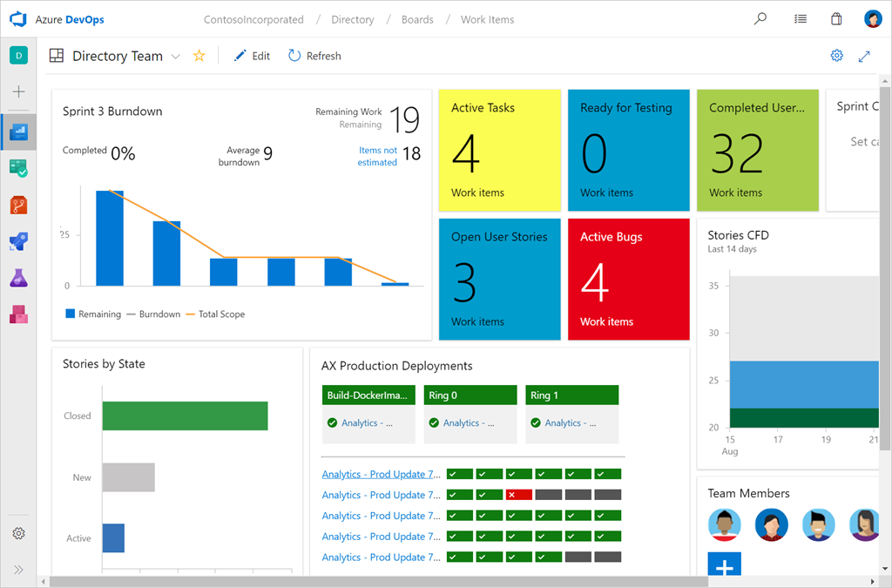The image size is (892, 588).
Task: Click the plus icon in sidebar
Action: (x=18, y=91)
